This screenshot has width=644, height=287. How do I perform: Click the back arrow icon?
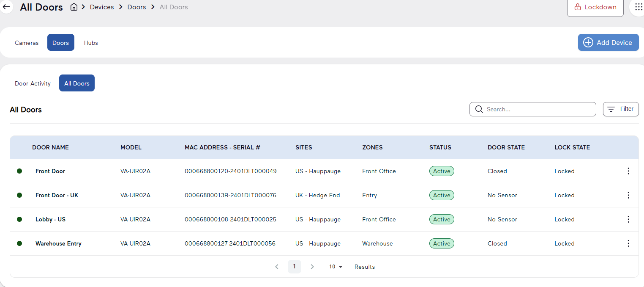[6, 7]
